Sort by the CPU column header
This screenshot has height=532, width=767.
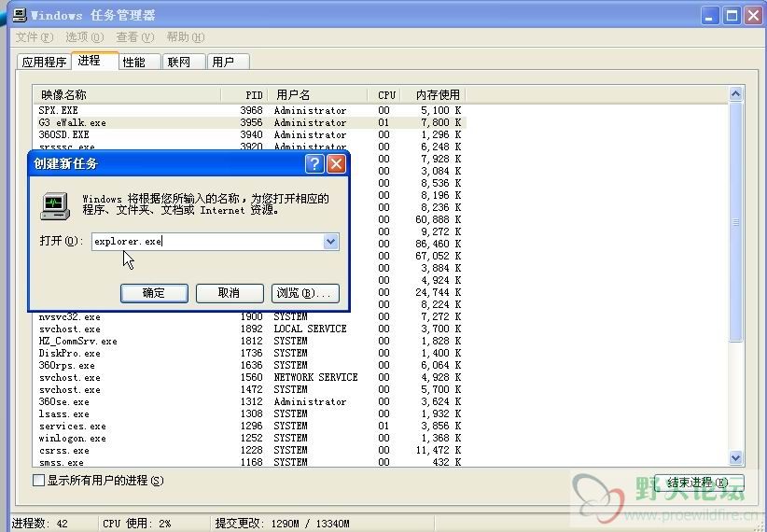[x=384, y=95]
